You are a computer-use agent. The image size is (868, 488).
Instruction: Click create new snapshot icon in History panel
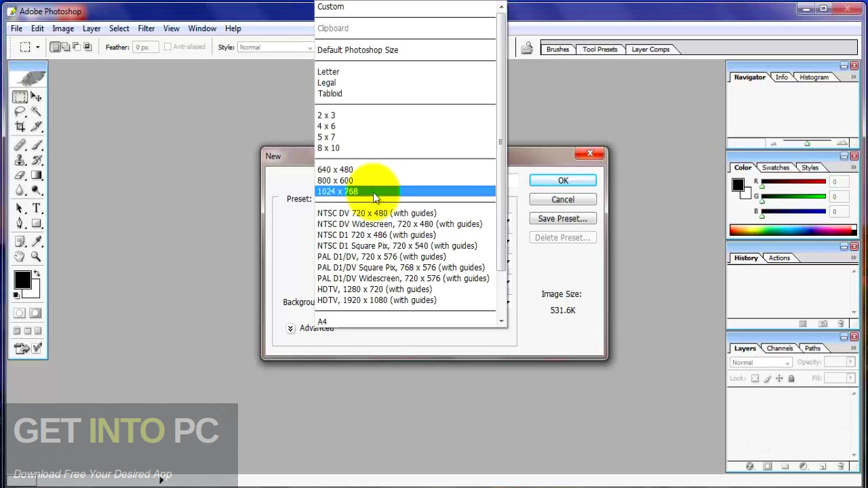823,323
